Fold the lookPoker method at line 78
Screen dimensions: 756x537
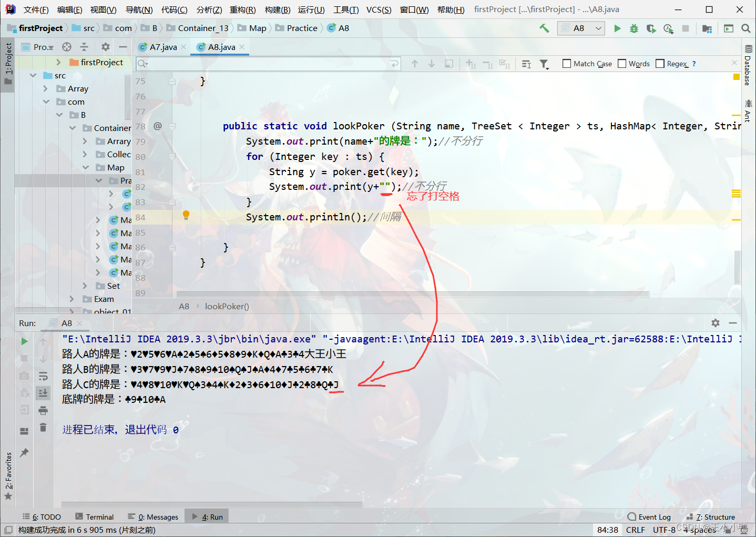pos(172,126)
